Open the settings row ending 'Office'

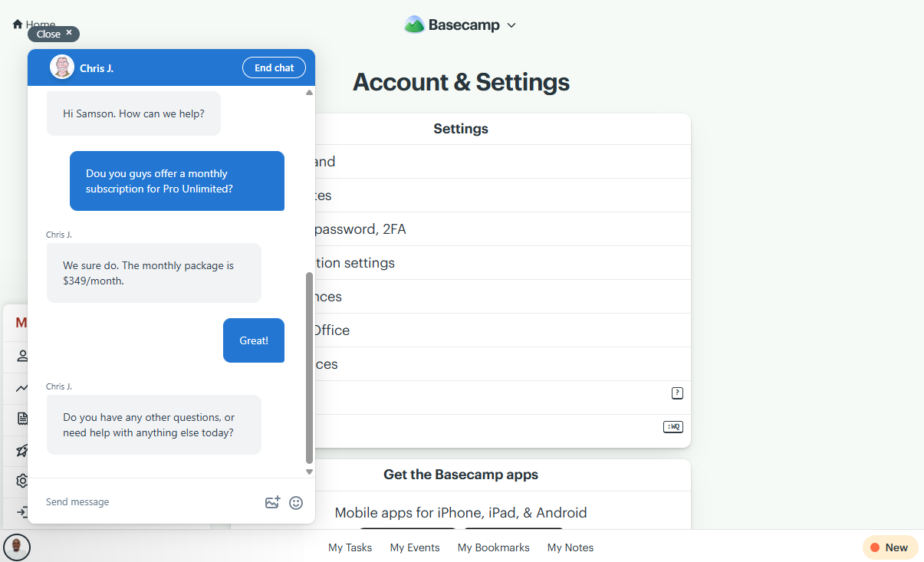502,330
